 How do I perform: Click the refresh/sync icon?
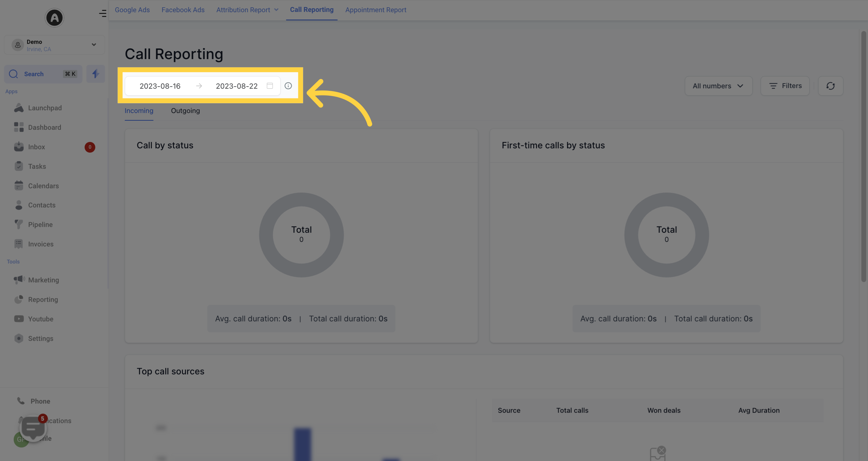[x=830, y=86]
